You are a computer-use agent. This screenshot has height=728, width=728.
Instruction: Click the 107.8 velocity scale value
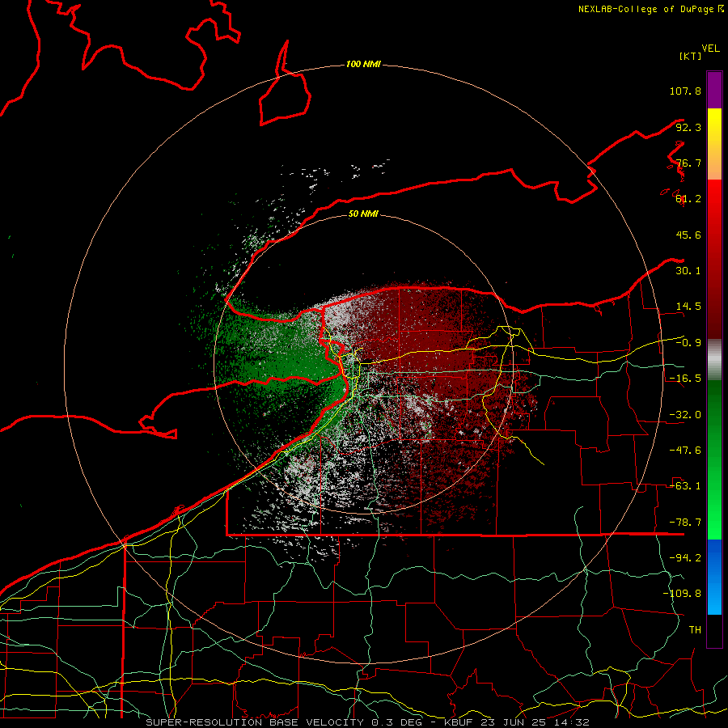click(685, 91)
